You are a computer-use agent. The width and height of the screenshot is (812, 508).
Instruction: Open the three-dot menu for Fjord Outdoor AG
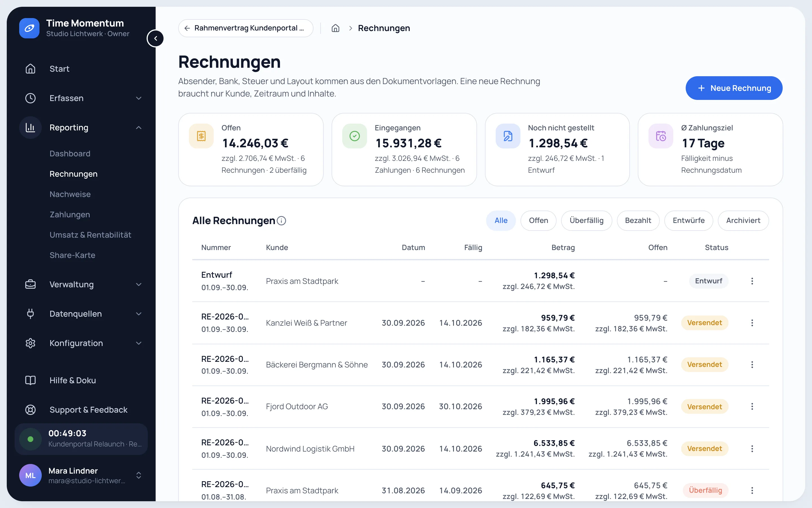pyautogui.click(x=752, y=406)
